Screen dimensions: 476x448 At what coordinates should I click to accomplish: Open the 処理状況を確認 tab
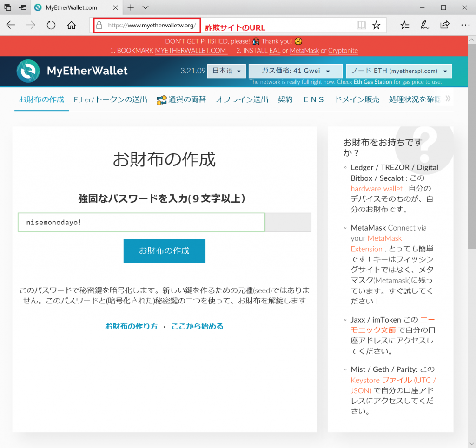coord(414,99)
